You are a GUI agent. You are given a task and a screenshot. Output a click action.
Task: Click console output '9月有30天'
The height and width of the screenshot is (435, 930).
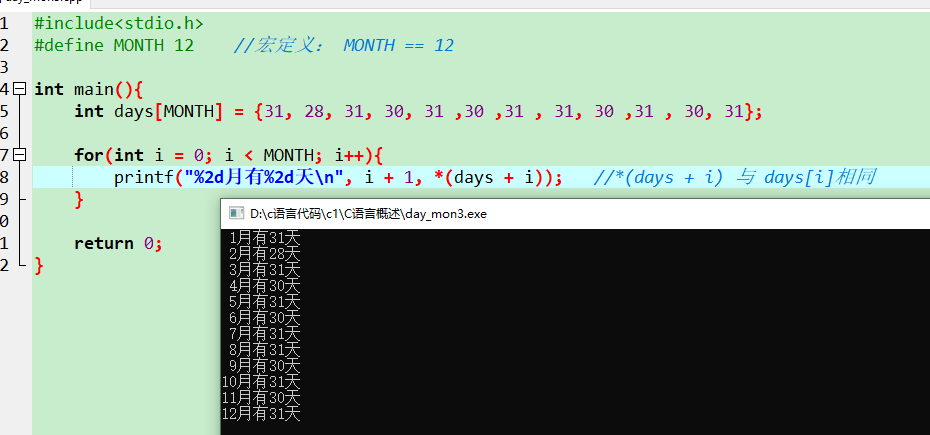[x=265, y=366]
